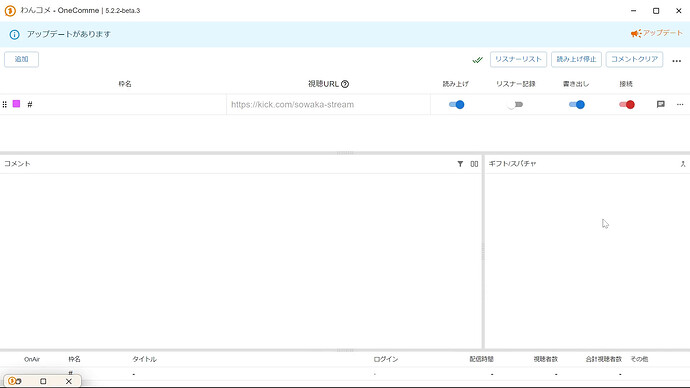
Task: Open the top toolbar three-dots menu
Action: coord(677,61)
